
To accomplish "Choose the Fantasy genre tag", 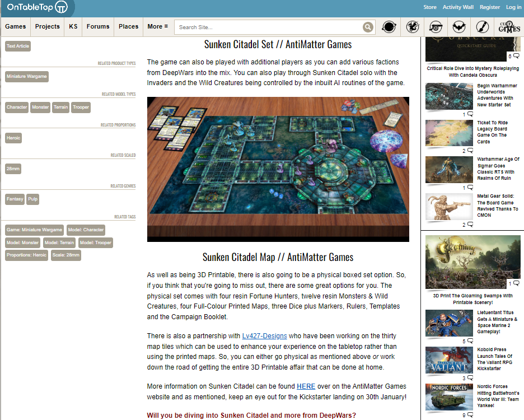I will [15, 199].
